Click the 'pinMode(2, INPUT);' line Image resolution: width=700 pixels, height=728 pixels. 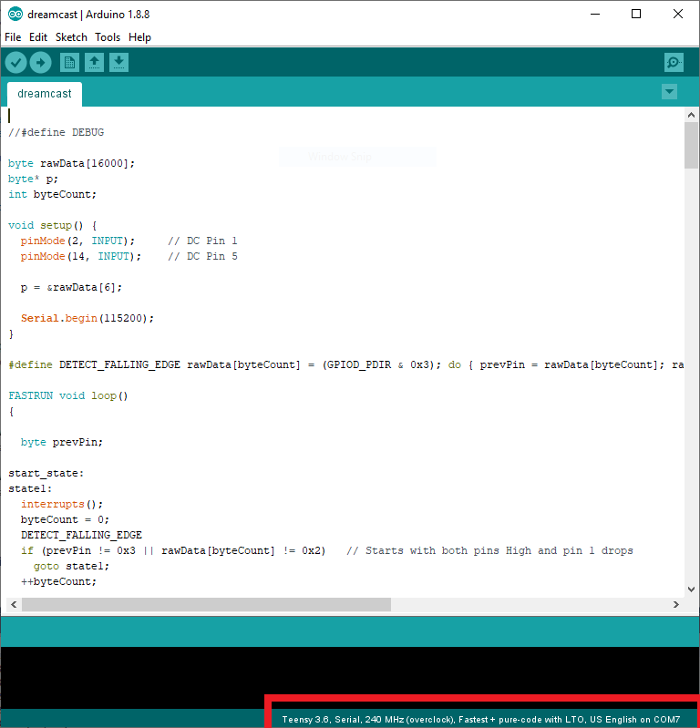point(77,241)
